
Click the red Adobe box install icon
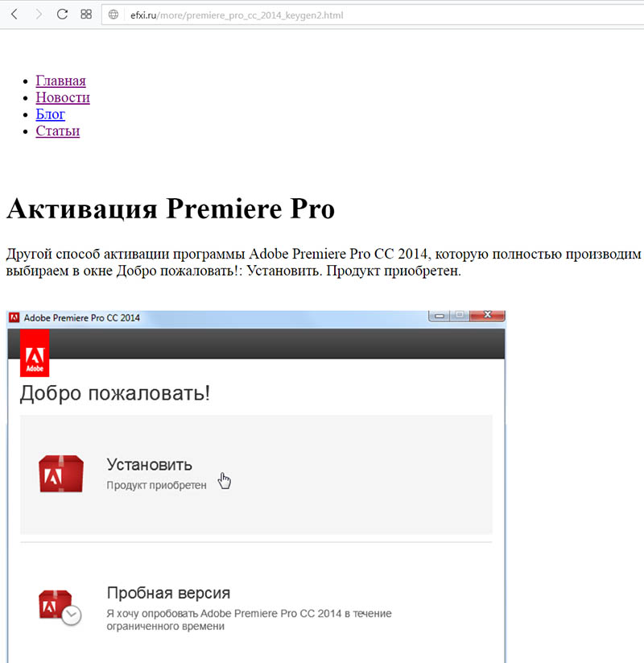point(61,474)
